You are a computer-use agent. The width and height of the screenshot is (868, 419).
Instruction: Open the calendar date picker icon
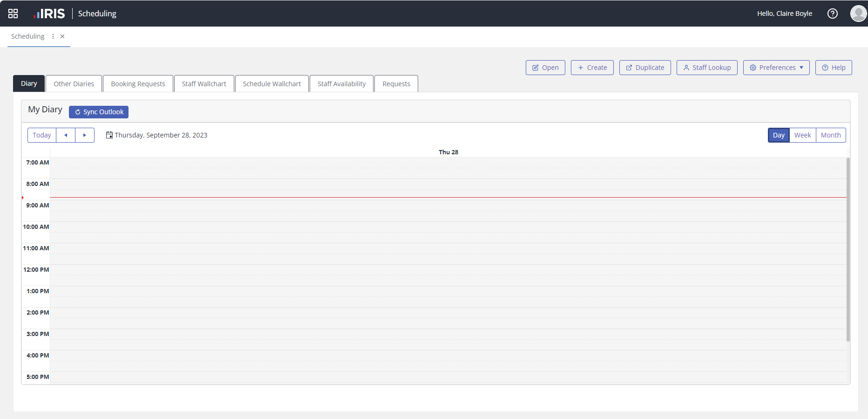109,135
